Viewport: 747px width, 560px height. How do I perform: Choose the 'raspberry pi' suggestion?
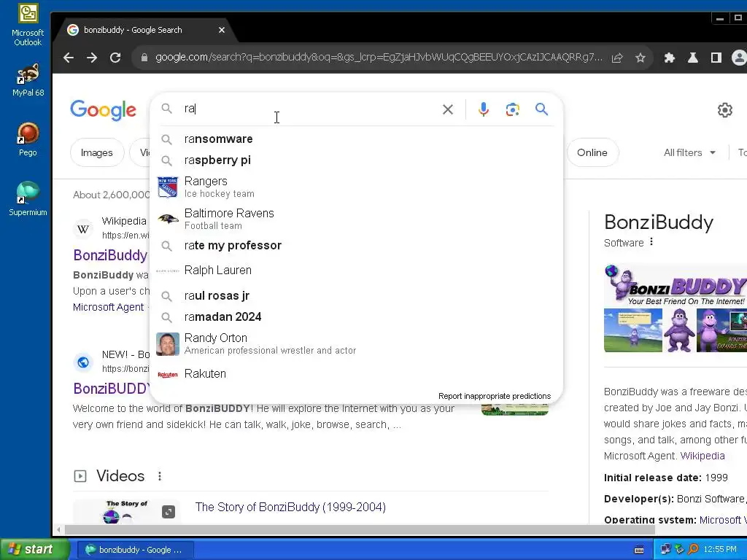[356, 160]
